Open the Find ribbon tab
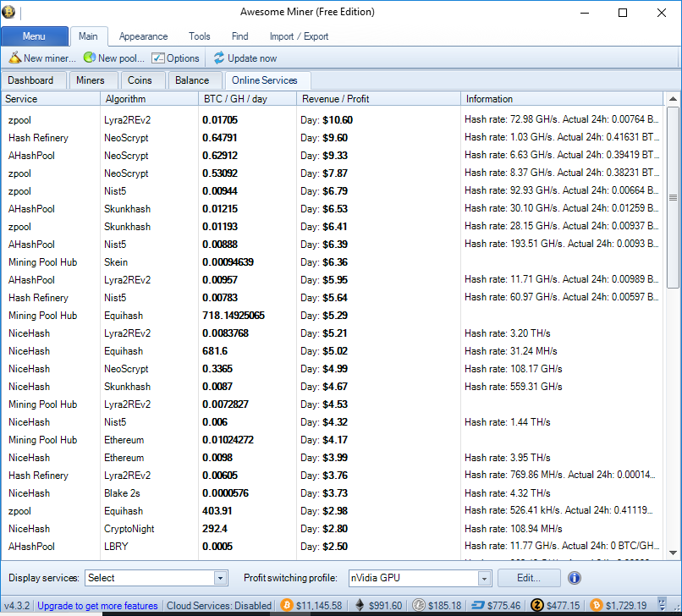The image size is (682, 616). 240,36
